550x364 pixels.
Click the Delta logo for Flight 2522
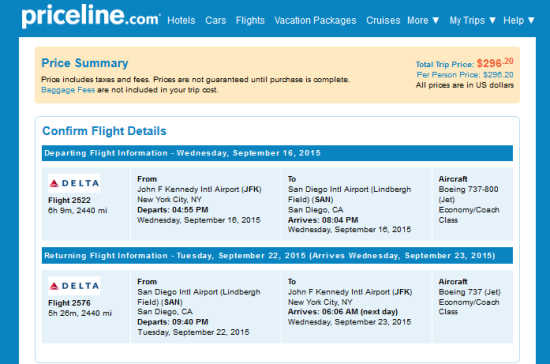click(74, 183)
